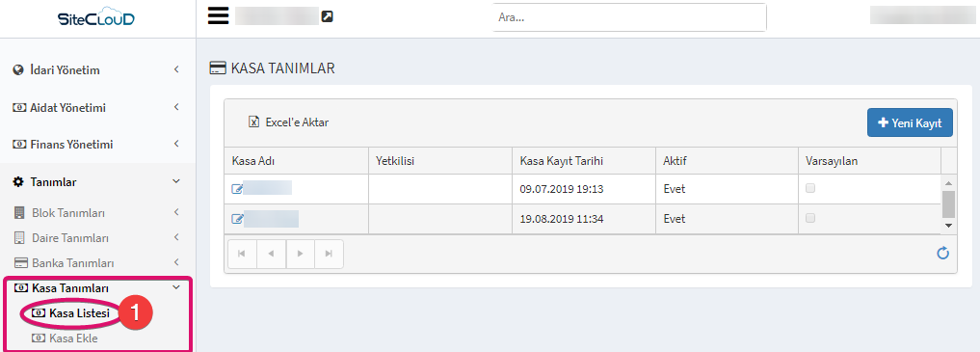980x352 pixels.
Task: Open Finans Yönetimi menu
Action: tap(72, 145)
